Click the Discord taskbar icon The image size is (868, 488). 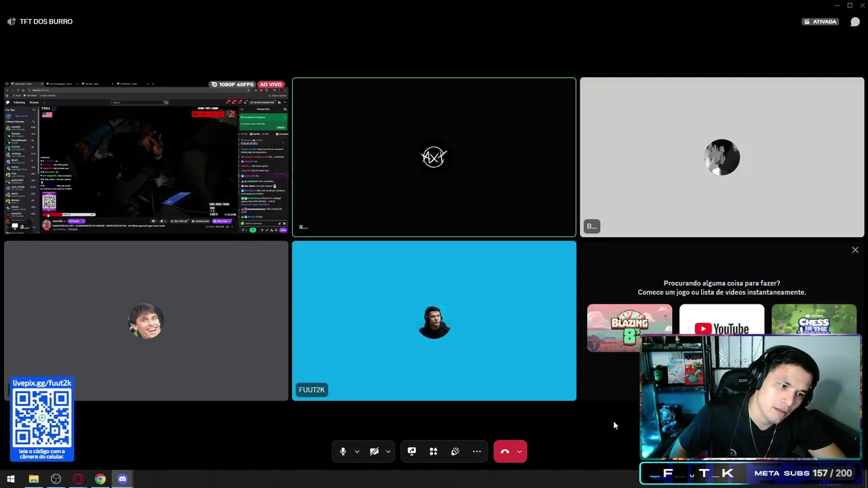click(123, 479)
